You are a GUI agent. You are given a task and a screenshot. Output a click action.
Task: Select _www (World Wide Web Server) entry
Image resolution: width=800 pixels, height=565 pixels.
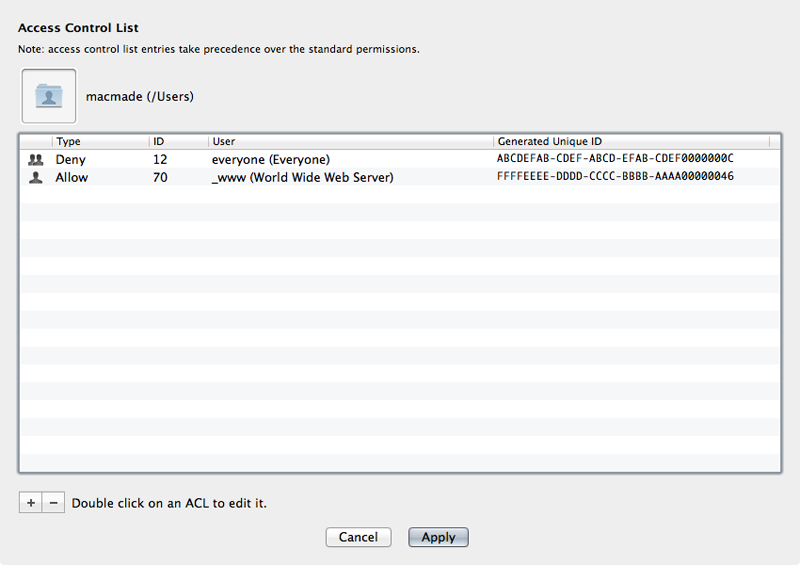pyautogui.click(x=303, y=177)
